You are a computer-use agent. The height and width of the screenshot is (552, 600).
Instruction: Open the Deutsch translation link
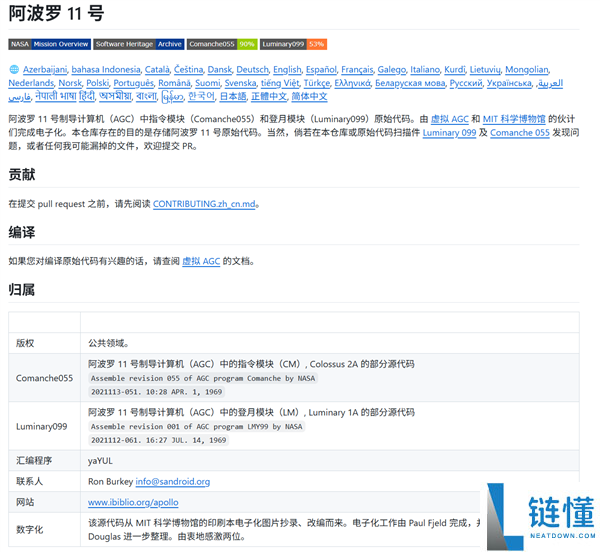[253, 70]
